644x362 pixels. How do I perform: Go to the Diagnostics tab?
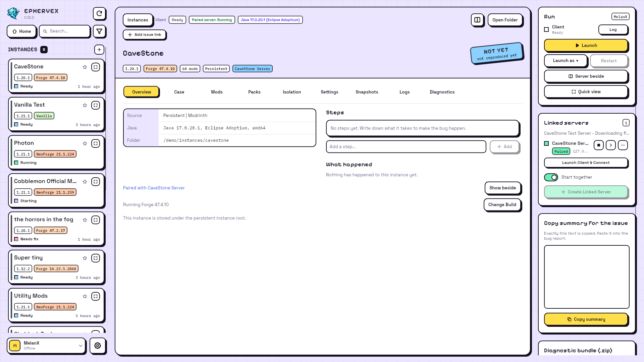coord(442,92)
